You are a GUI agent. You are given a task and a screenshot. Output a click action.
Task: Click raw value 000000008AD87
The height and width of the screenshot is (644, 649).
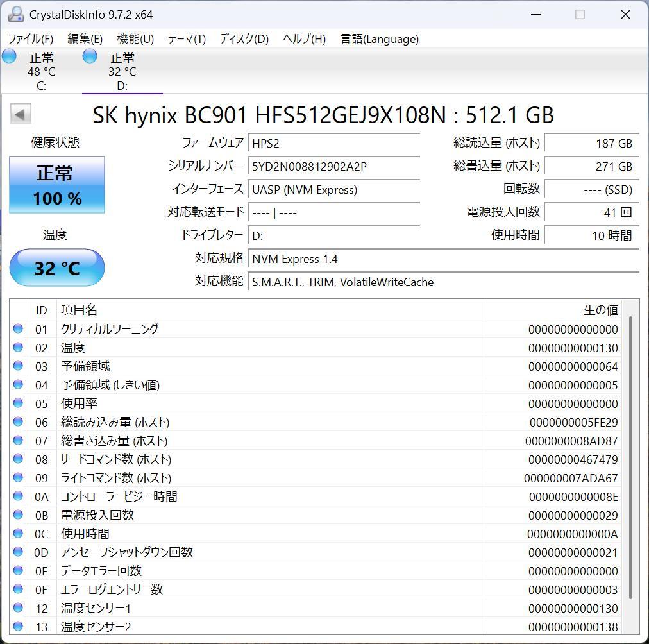click(x=571, y=441)
